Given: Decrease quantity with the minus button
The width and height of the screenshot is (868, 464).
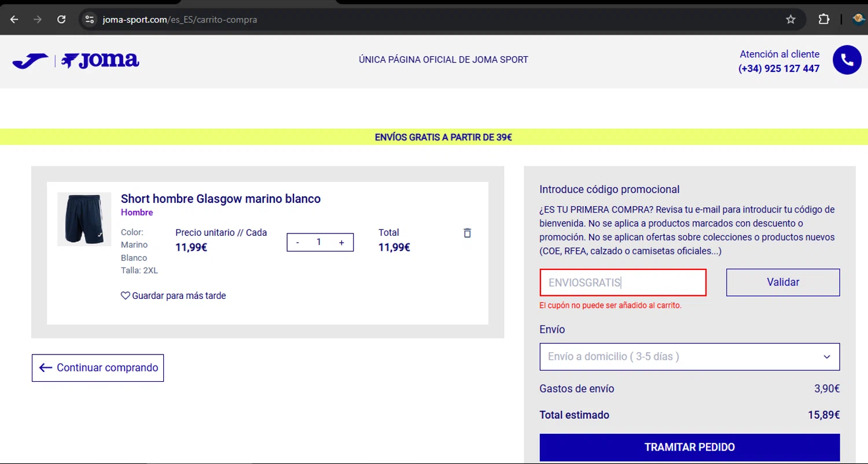Looking at the screenshot, I should (297, 243).
